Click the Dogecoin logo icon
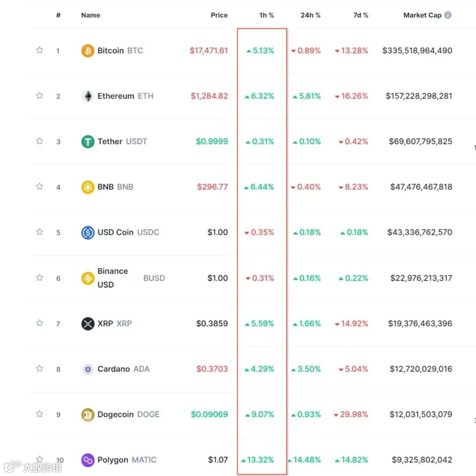This screenshot has height=476, width=476. click(x=88, y=414)
